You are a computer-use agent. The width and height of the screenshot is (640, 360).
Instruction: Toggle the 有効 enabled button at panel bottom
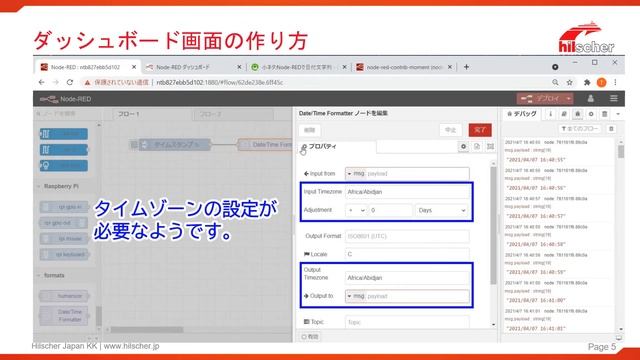tap(310, 337)
